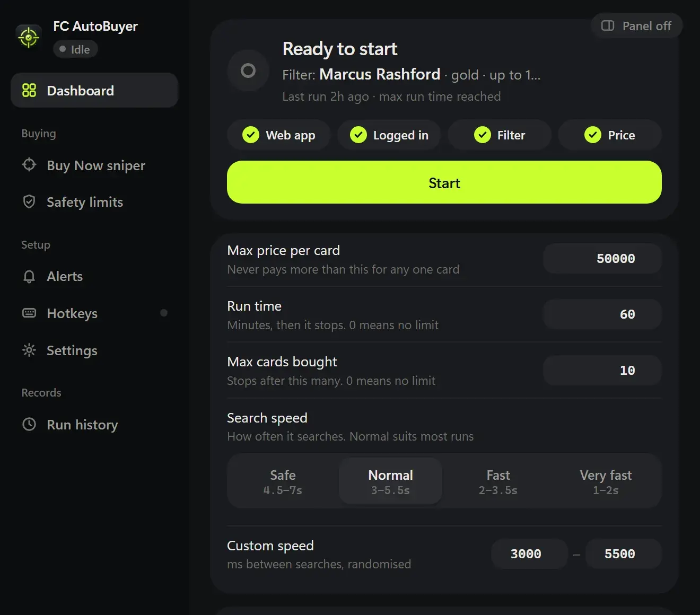Image resolution: width=700 pixels, height=615 pixels.
Task: Go to Safety limits
Action: tap(94, 202)
